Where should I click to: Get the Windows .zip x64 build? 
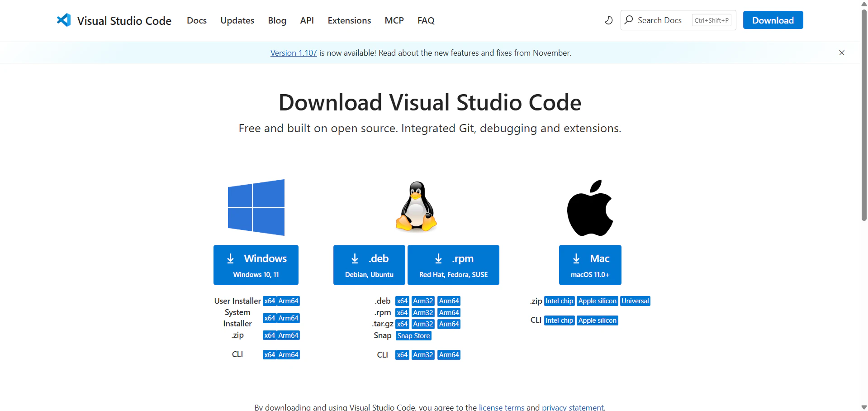270,335
